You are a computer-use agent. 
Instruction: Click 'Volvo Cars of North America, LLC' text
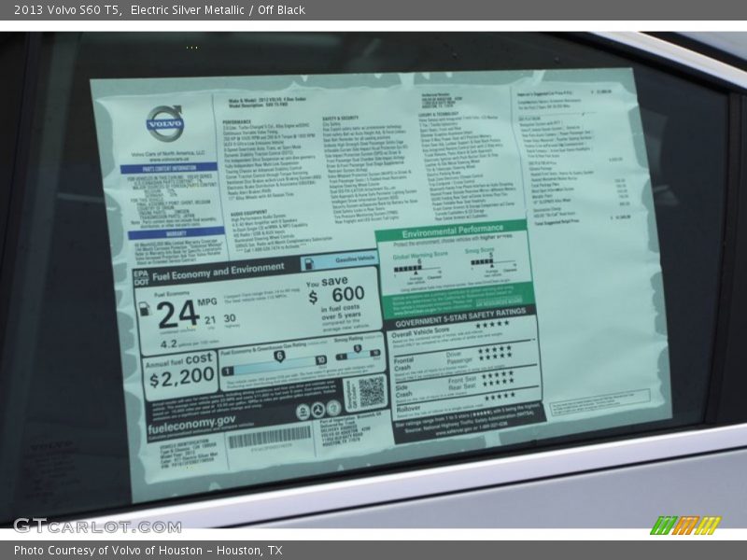[x=168, y=153]
